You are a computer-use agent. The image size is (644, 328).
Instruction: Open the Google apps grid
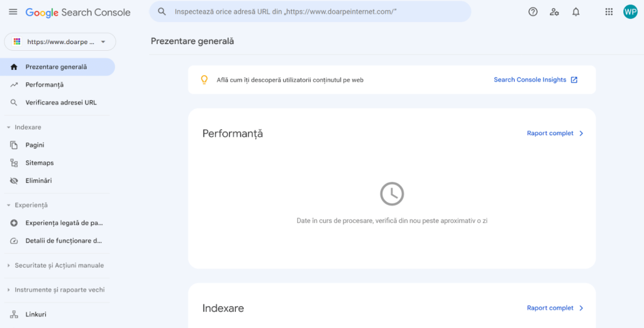[x=609, y=12]
